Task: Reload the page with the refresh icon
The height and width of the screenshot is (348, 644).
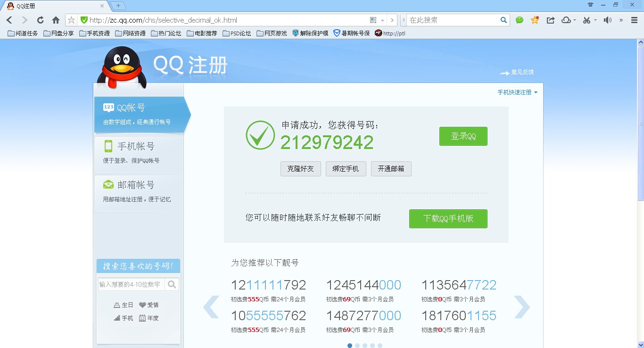Action: [x=41, y=20]
